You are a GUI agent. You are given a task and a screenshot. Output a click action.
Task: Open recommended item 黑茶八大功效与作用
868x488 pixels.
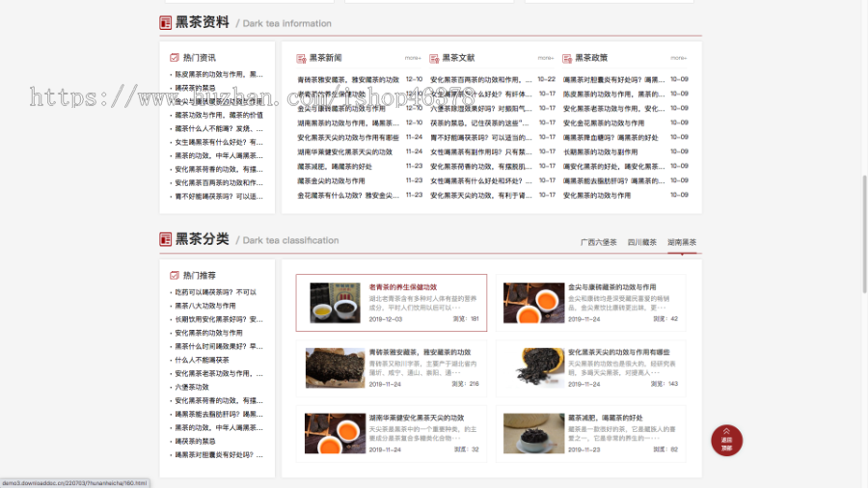tap(205, 306)
